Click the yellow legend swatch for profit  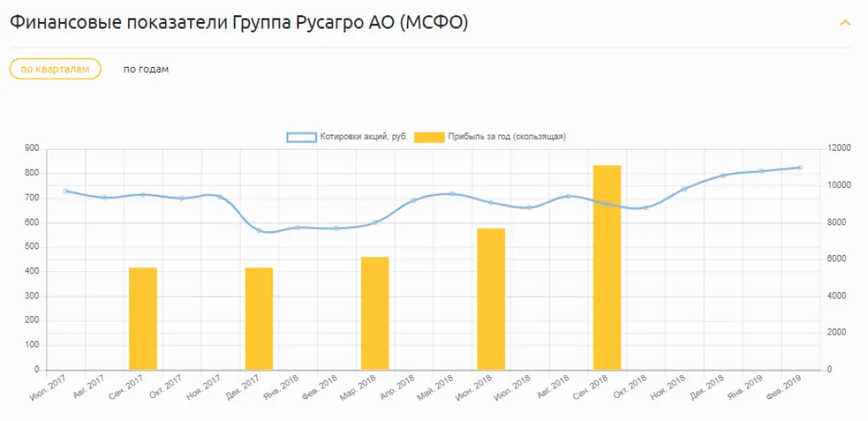[x=429, y=136]
